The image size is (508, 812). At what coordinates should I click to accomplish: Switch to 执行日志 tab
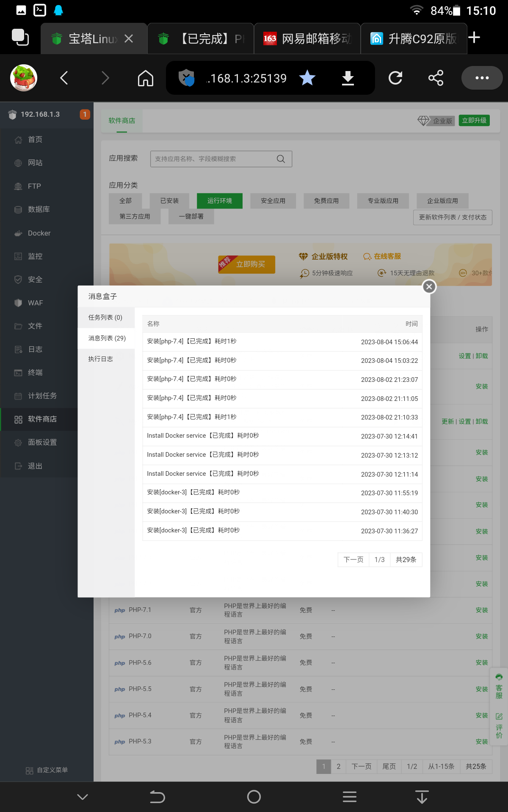click(106, 359)
